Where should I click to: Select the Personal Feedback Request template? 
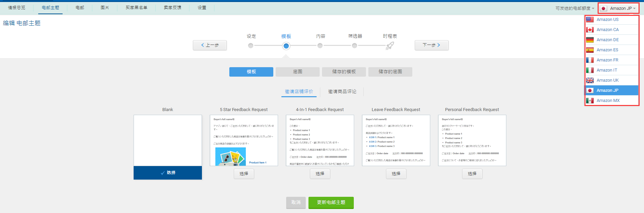click(x=472, y=174)
